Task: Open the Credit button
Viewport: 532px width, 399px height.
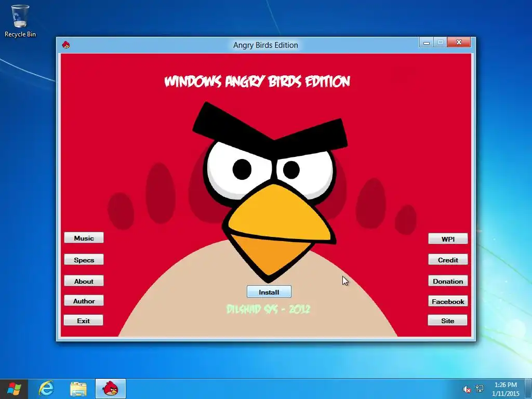Action: (x=448, y=260)
